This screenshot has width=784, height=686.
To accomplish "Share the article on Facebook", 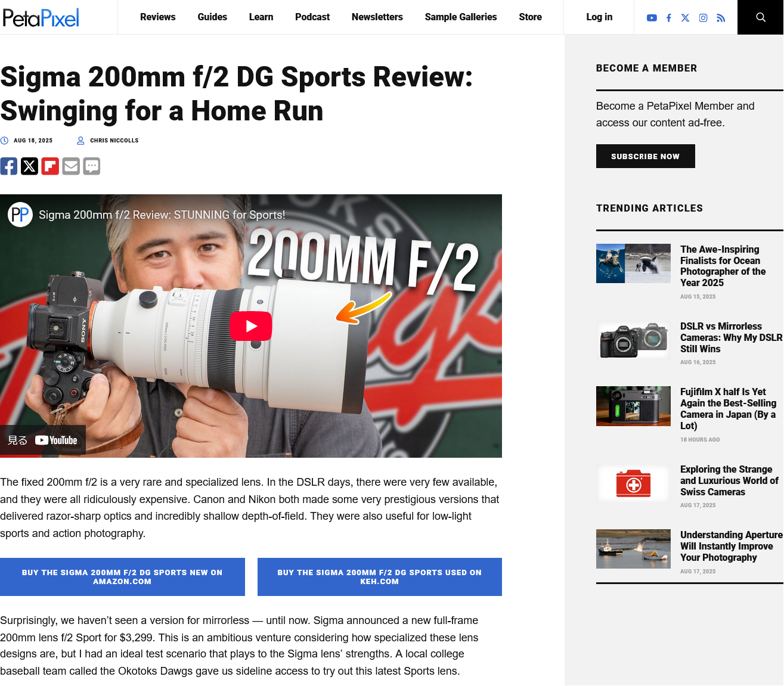I will [x=9, y=166].
